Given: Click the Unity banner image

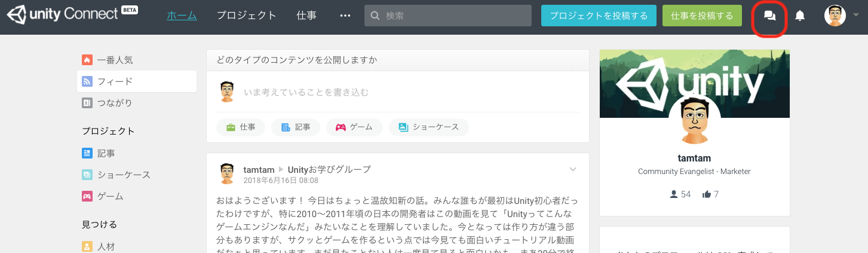Looking at the screenshot, I should coord(695,84).
